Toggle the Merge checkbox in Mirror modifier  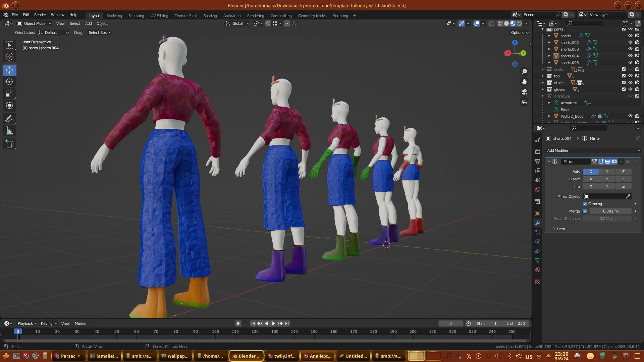[x=585, y=211]
